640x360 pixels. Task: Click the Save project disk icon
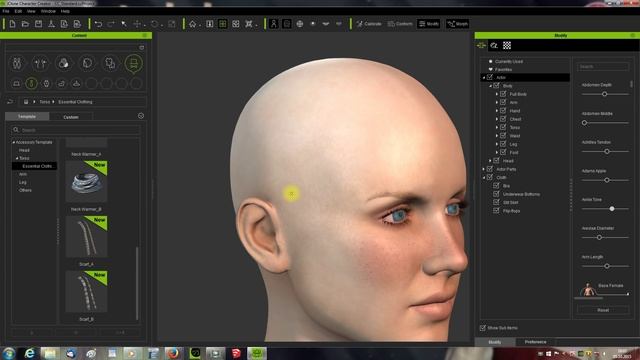coord(38,24)
